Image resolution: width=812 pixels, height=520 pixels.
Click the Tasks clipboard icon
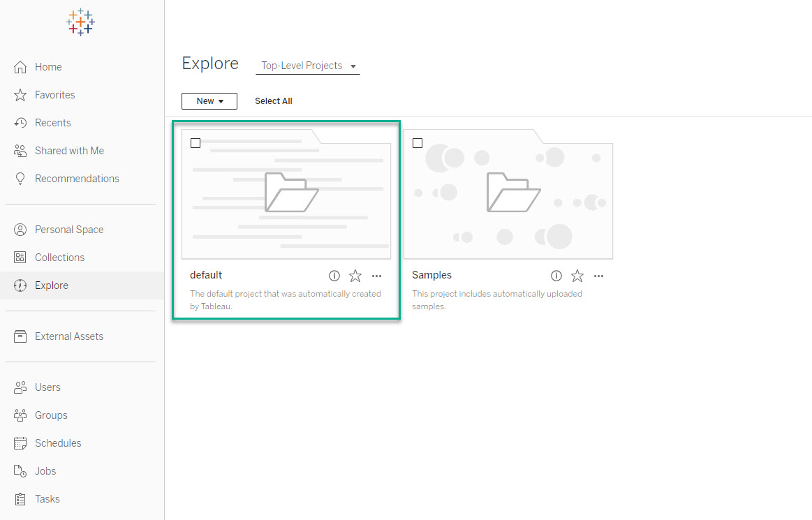(20, 499)
